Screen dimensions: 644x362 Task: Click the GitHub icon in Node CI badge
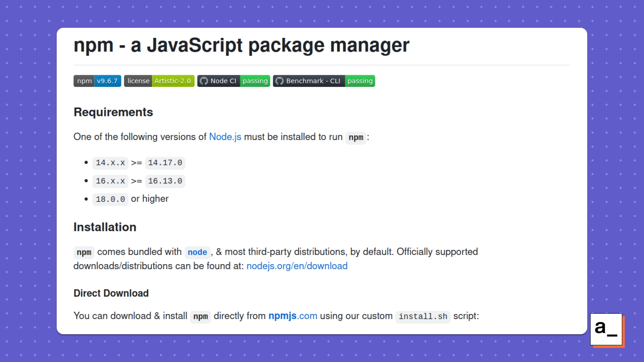click(x=204, y=81)
